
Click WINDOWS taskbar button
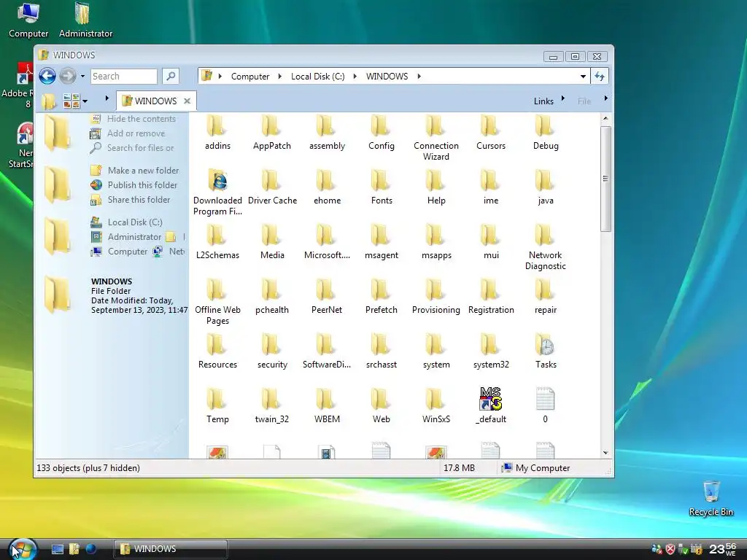(x=170, y=549)
